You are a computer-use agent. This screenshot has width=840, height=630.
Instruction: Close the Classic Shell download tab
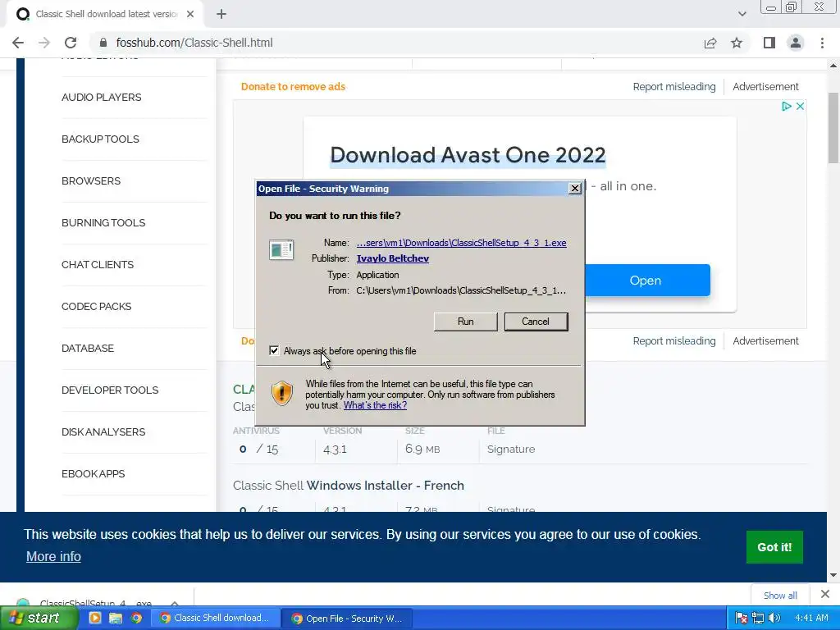[x=190, y=15]
